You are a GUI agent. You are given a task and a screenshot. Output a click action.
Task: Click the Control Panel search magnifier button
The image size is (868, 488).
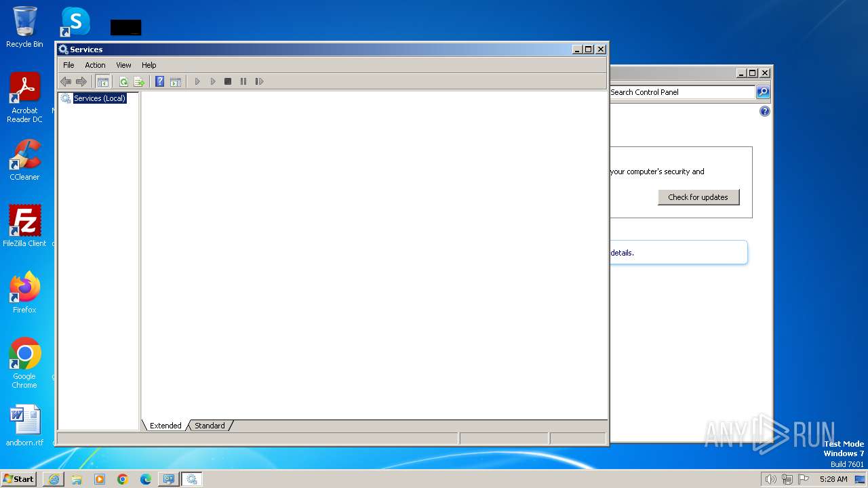[763, 92]
